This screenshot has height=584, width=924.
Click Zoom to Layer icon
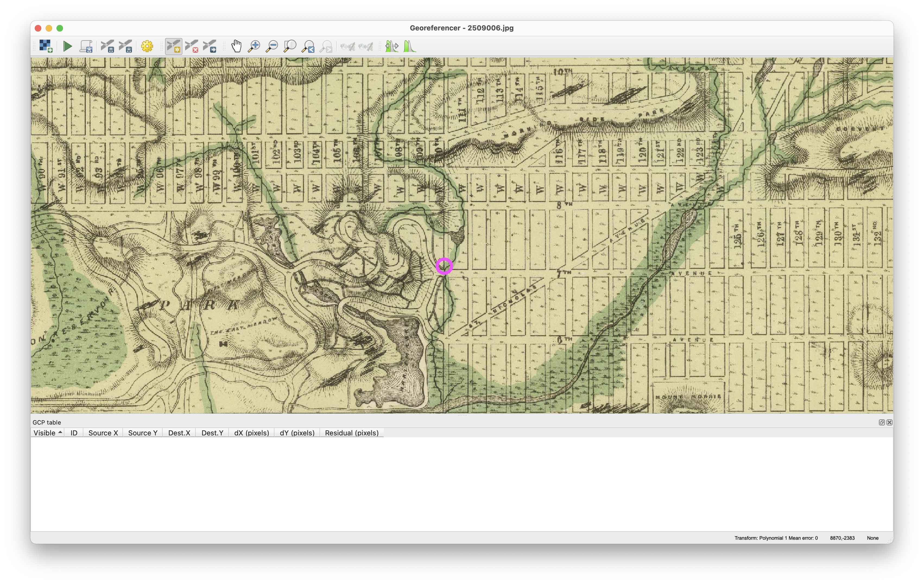point(290,46)
